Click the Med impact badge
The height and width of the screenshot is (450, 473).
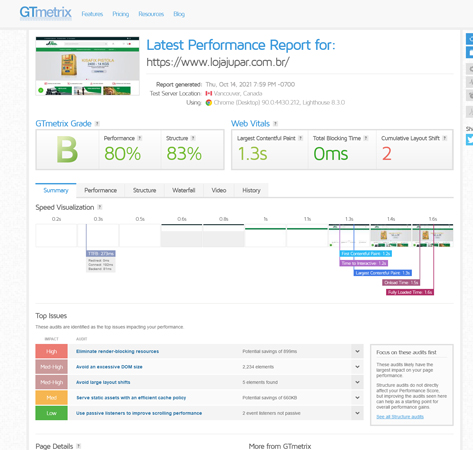coord(52,398)
